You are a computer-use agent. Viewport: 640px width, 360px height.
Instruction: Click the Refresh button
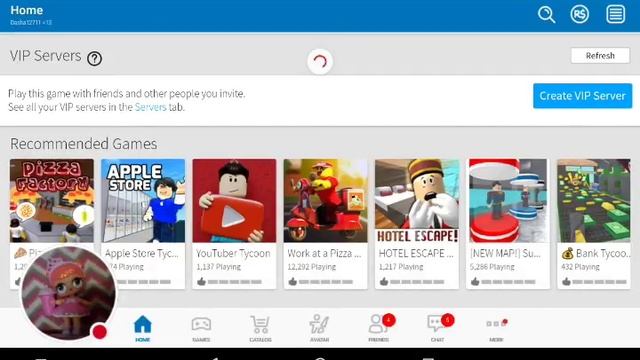coord(600,56)
